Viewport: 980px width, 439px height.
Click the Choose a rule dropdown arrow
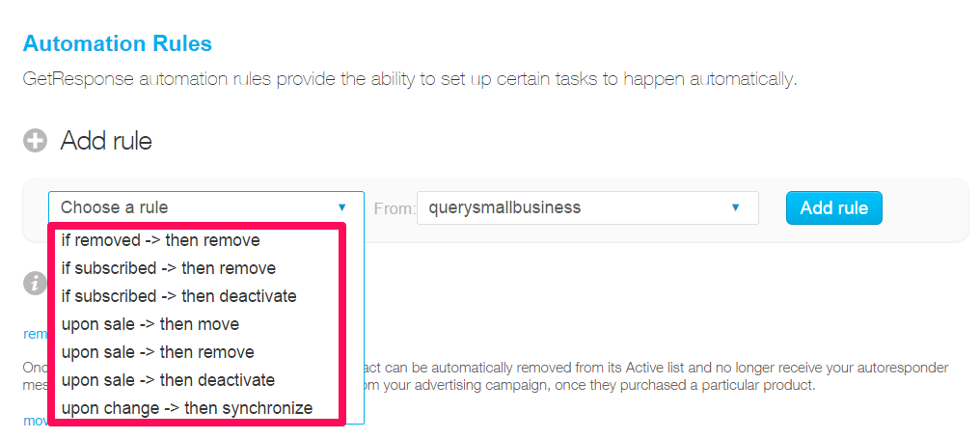[x=341, y=207]
